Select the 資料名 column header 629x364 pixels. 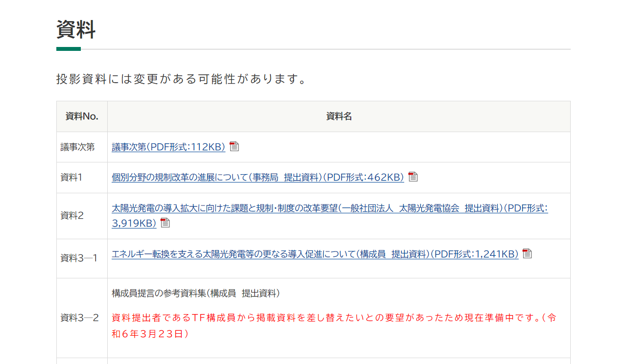[339, 116]
